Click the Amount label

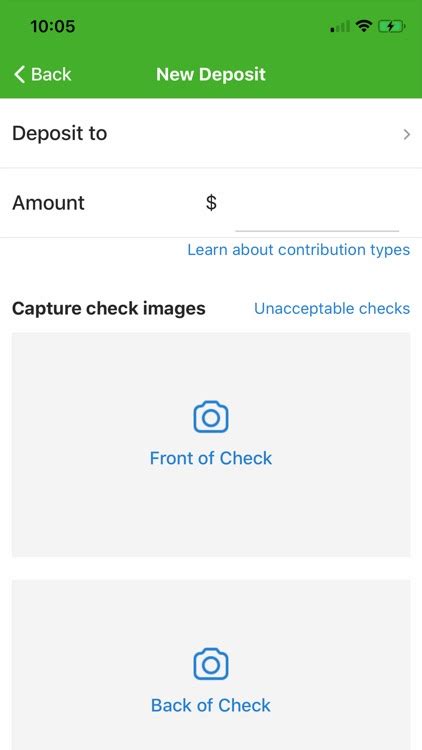pyautogui.click(x=48, y=203)
